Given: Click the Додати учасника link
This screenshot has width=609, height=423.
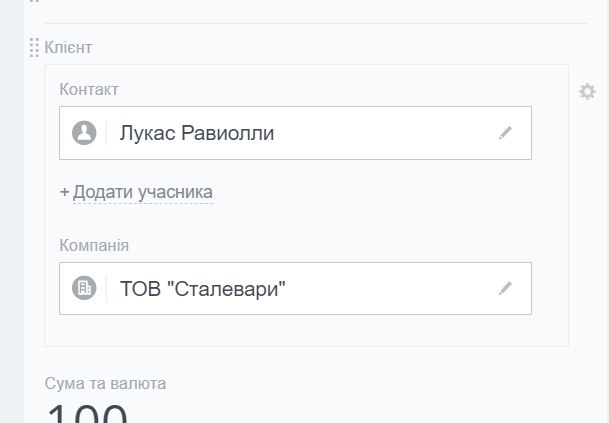Looking at the screenshot, I should pyautogui.click(x=142, y=192).
